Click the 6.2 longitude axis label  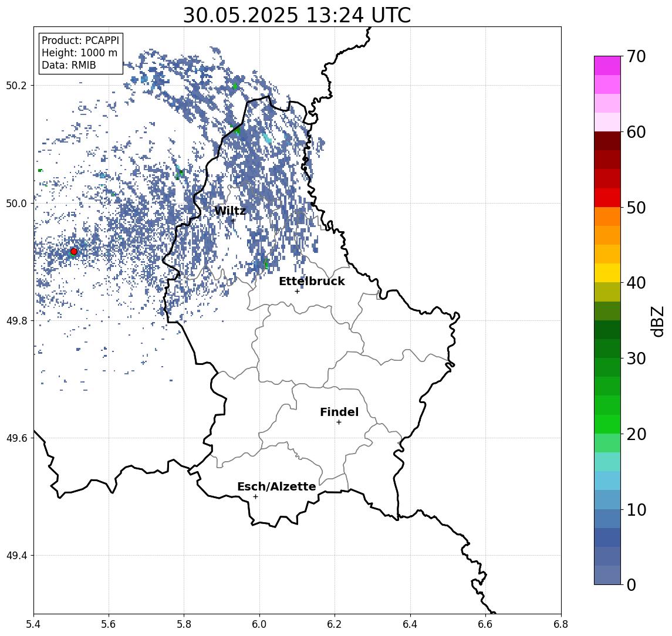pos(335,624)
